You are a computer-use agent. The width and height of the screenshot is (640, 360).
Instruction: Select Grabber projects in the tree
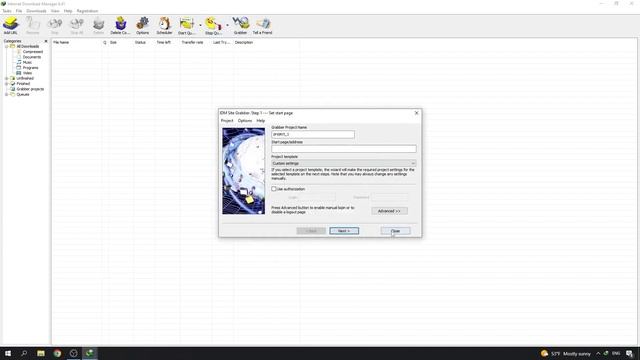click(x=30, y=89)
